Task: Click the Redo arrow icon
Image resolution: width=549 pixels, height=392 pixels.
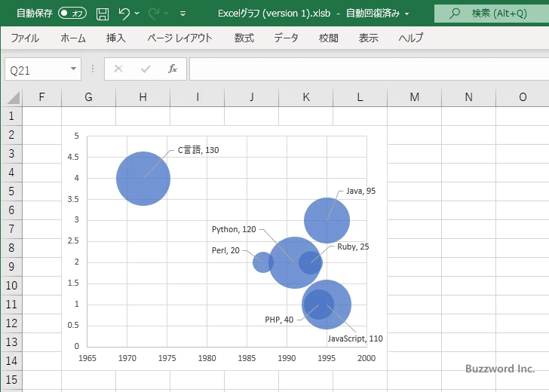Action: pyautogui.click(x=153, y=14)
